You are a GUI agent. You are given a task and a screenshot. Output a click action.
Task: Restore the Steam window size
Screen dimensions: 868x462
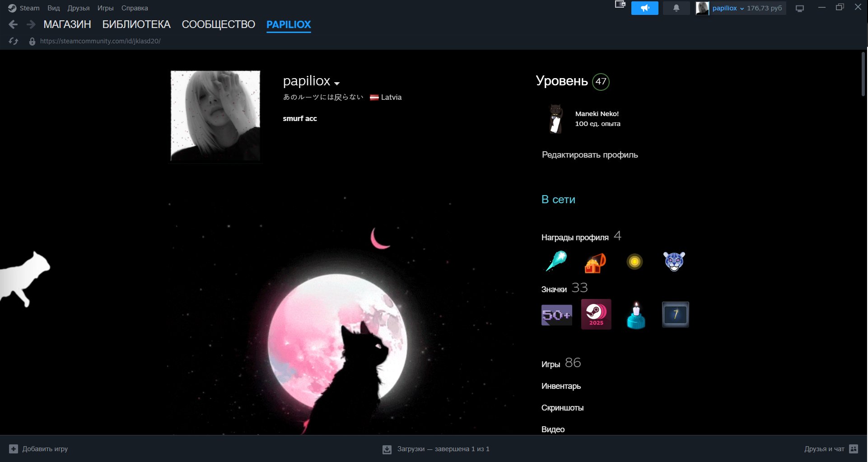click(840, 7)
